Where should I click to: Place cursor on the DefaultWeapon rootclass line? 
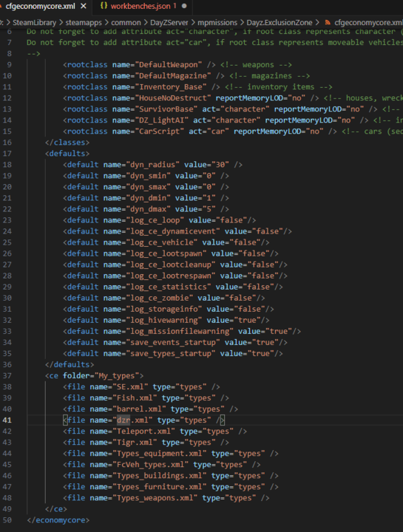(x=177, y=65)
